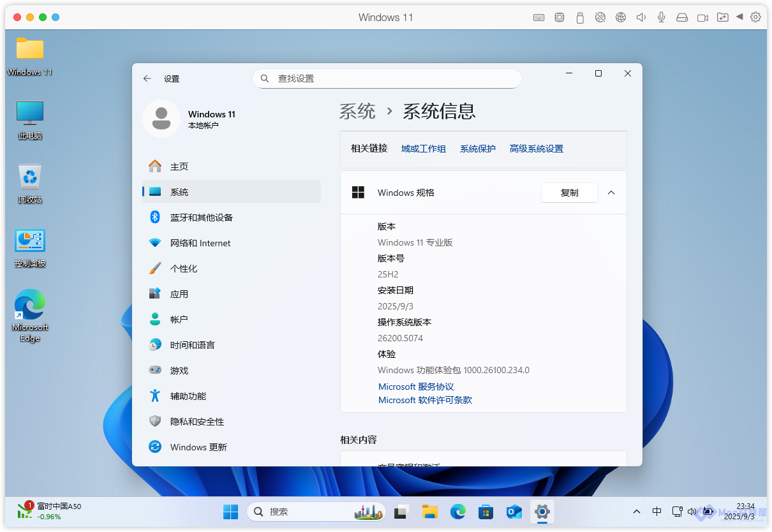Open the shared folder icon in the Parallels toolbar
This screenshot has width=772, height=532.
pos(723,18)
